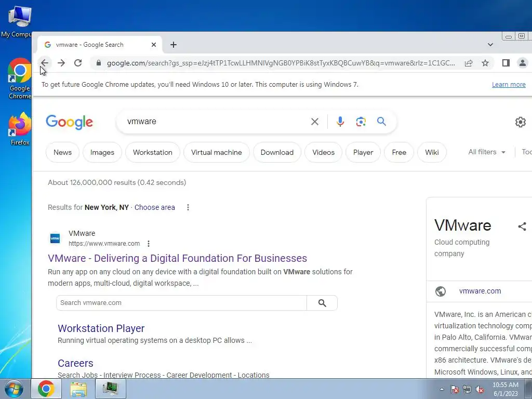This screenshot has height=399, width=532.
Task: Open the Windows Start menu
Action: tap(14, 389)
